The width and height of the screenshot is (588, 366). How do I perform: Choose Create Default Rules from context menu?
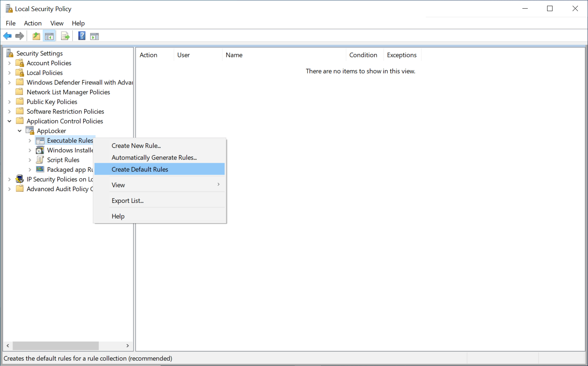140,169
